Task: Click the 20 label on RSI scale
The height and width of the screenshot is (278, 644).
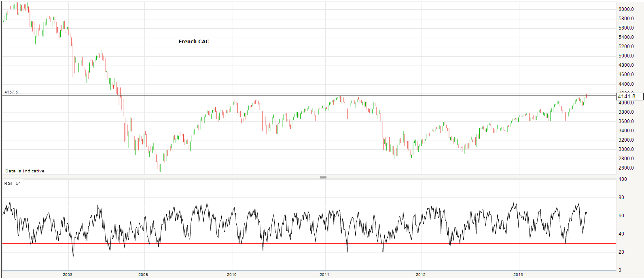Action: [621, 252]
